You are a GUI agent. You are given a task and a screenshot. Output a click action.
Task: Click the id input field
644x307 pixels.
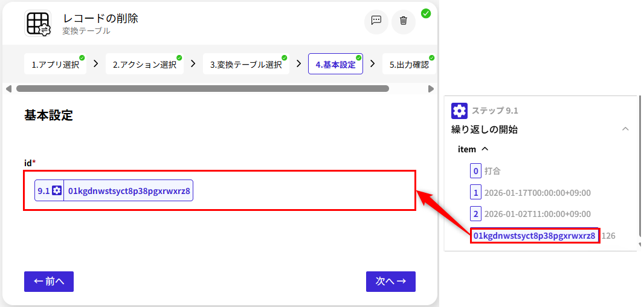coord(220,191)
